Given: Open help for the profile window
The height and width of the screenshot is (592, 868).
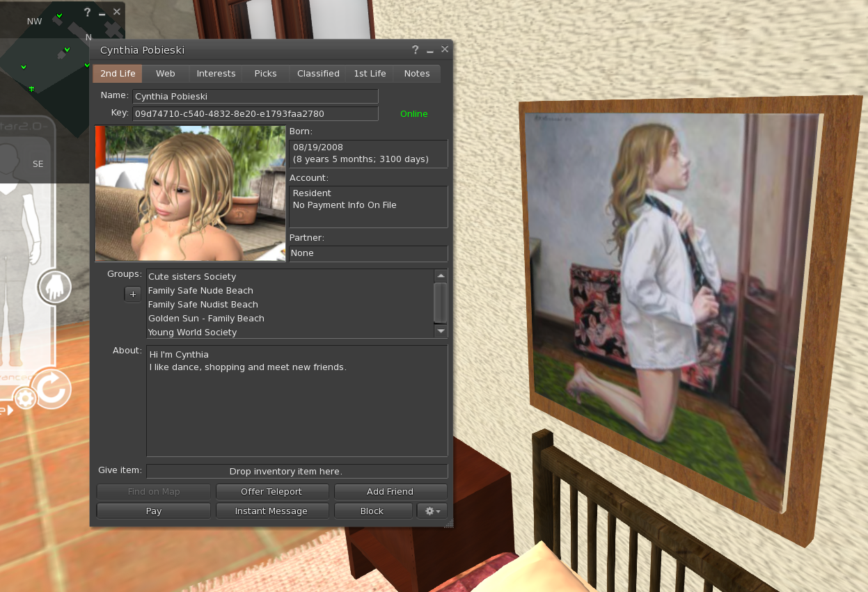Looking at the screenshot, I should tap(416, 50).
